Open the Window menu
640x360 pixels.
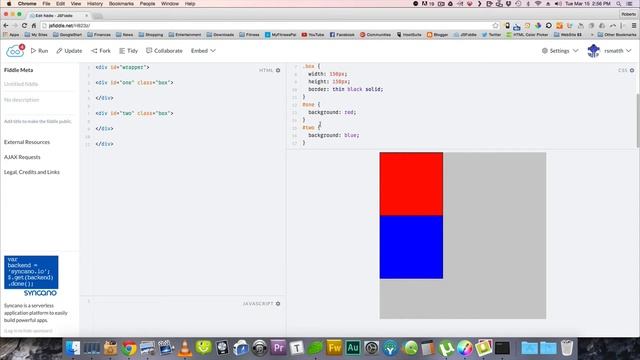[x=170, y=4]
